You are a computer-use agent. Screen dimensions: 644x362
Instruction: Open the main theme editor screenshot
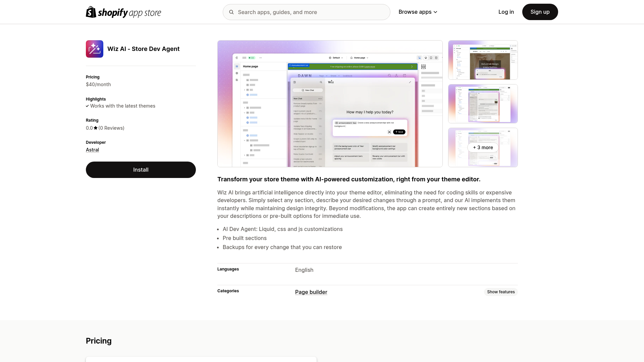click(330, 104)
